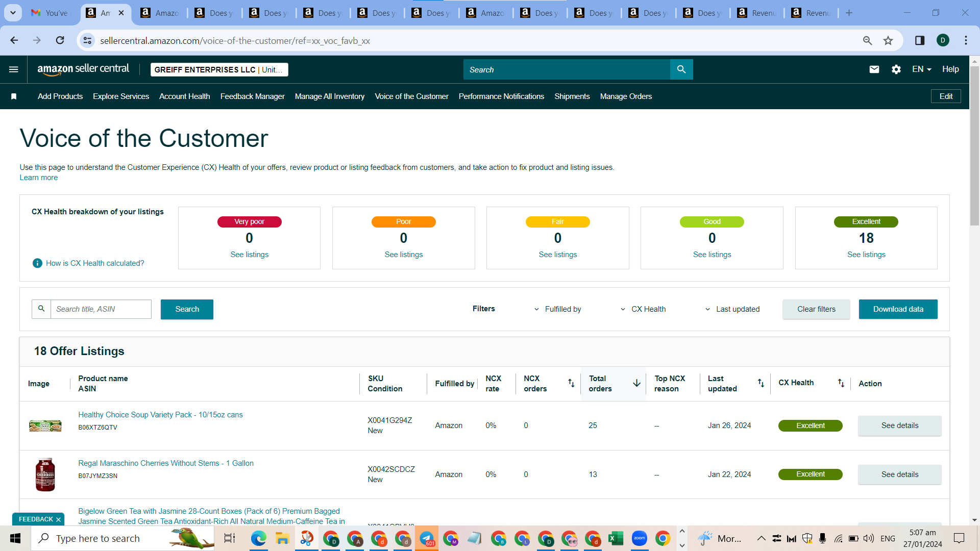Open Performance Notifications
Viewport: 980px width, 551px height.
[x=501, y=96]
